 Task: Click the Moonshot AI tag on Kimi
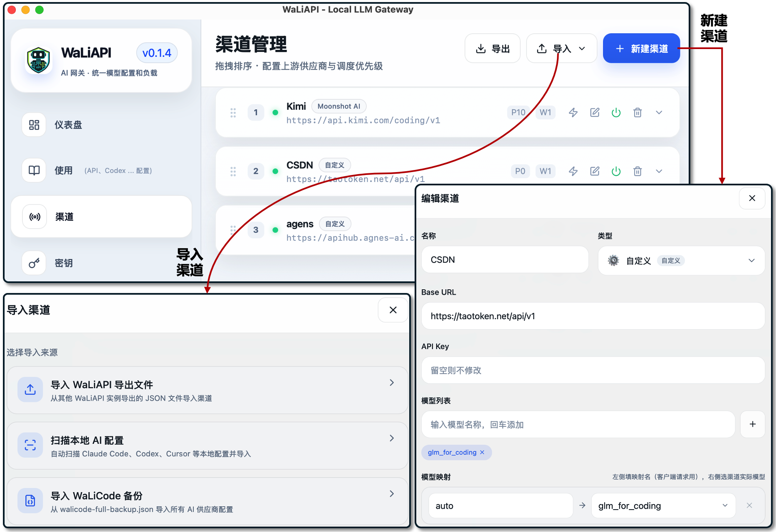[339, 106]
